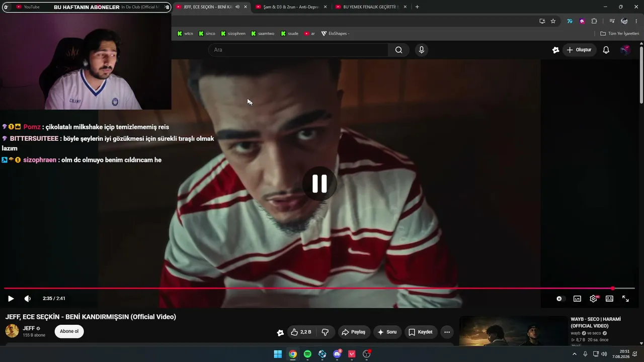
Task: Open Chrome media controls icon
Action: click(612, 21)
